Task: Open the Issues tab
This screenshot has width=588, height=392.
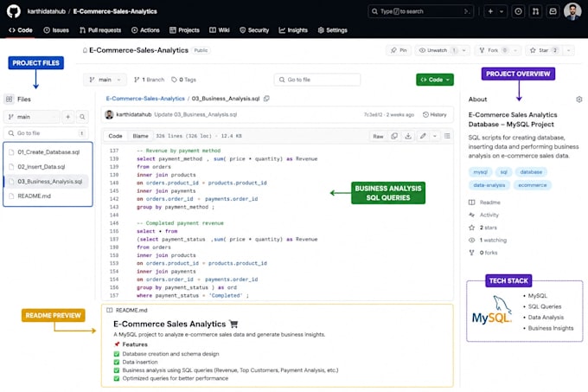Action: click(x=56, y=30)
